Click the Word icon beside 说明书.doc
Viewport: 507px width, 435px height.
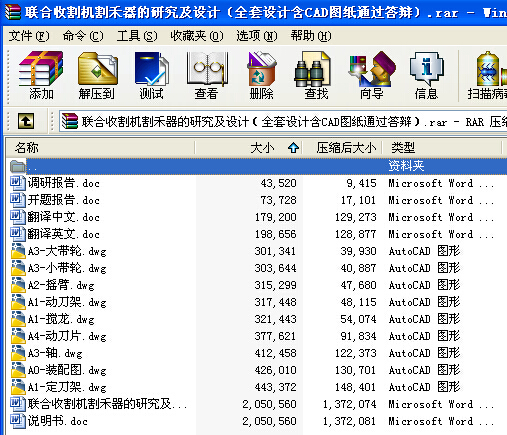coord(18,421)
